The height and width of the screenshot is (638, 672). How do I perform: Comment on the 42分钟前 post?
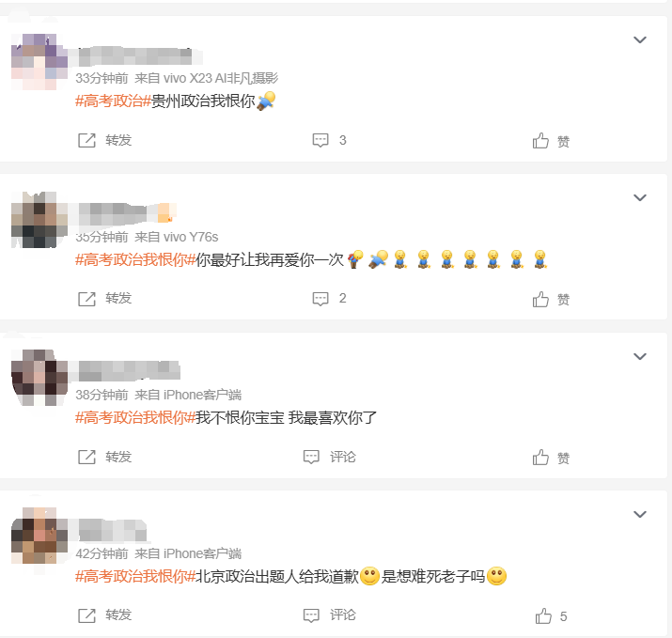[x=329, y=615]
